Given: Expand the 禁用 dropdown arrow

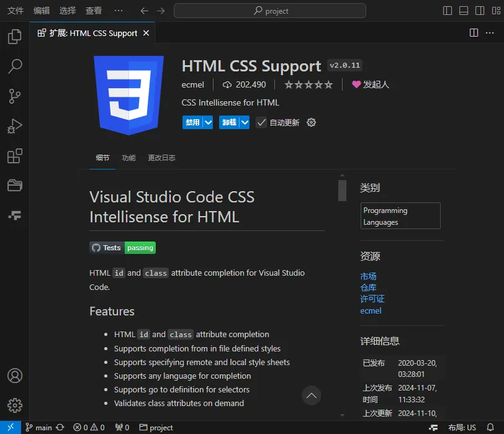Looking at the screenshot, I should (208, 122).
